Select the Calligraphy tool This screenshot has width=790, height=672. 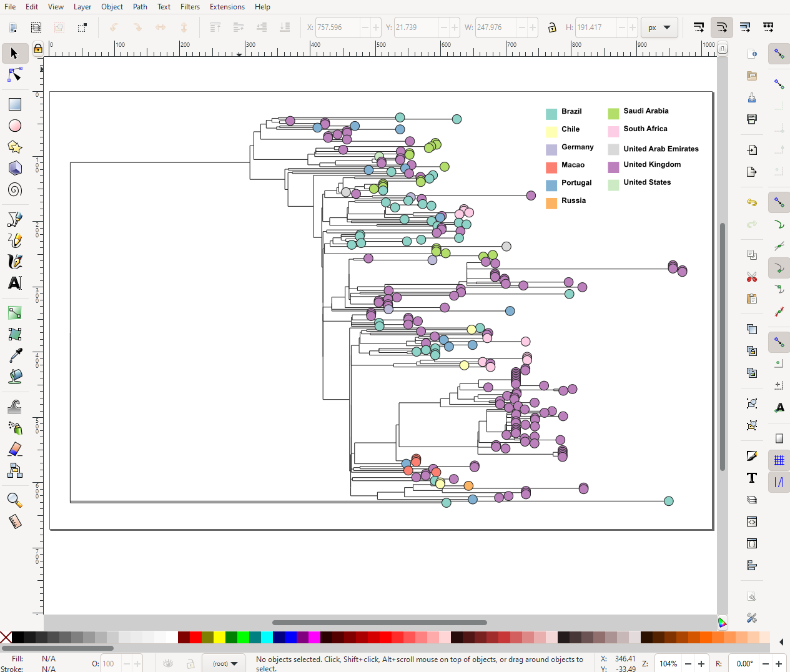[14, 262]
